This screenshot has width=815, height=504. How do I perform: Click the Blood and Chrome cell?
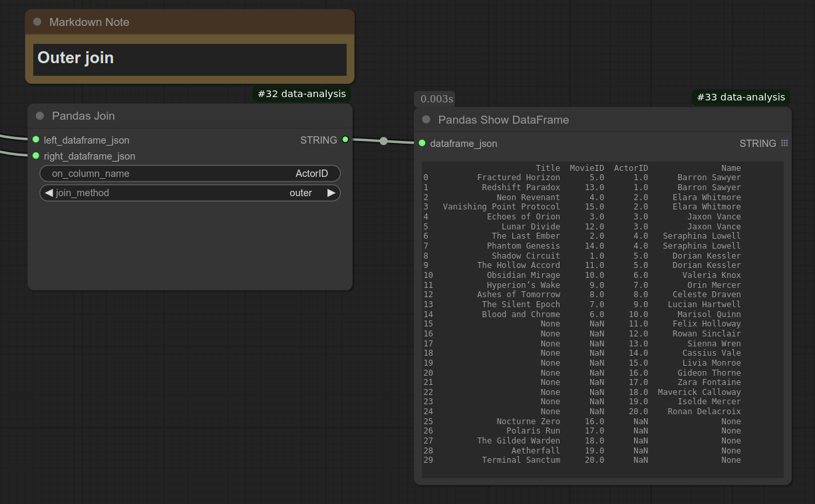[x=521, y=315]
